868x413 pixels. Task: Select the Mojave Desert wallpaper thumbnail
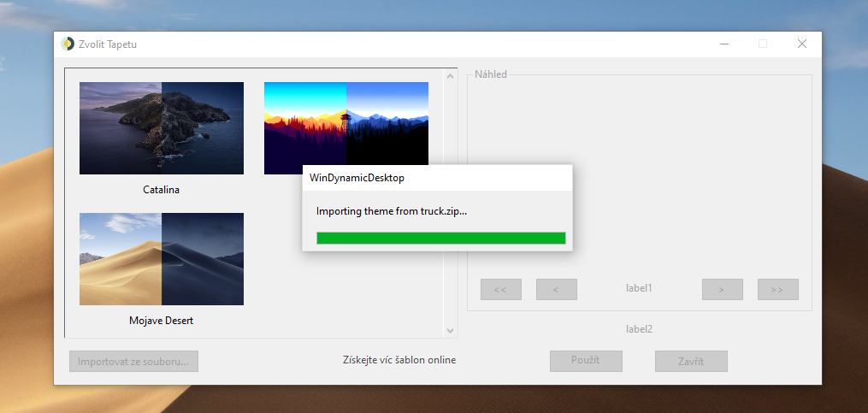tap(162, 259)
